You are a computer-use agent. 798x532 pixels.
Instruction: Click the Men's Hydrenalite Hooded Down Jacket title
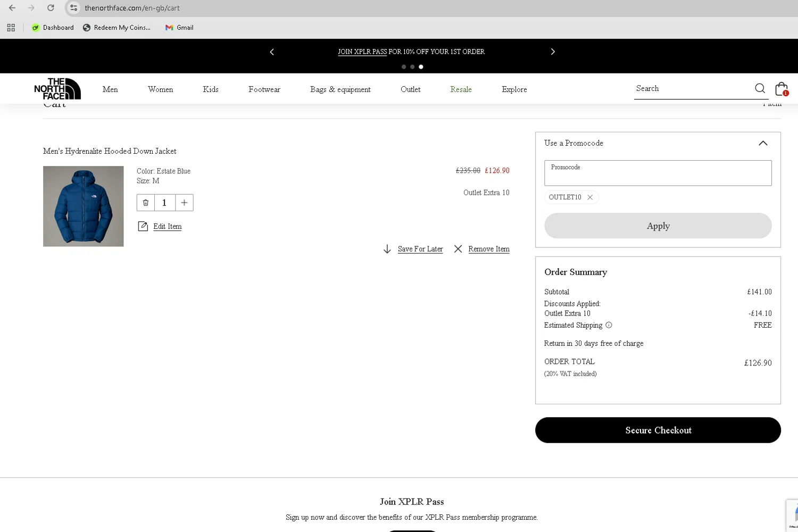(x=110, y=151)
